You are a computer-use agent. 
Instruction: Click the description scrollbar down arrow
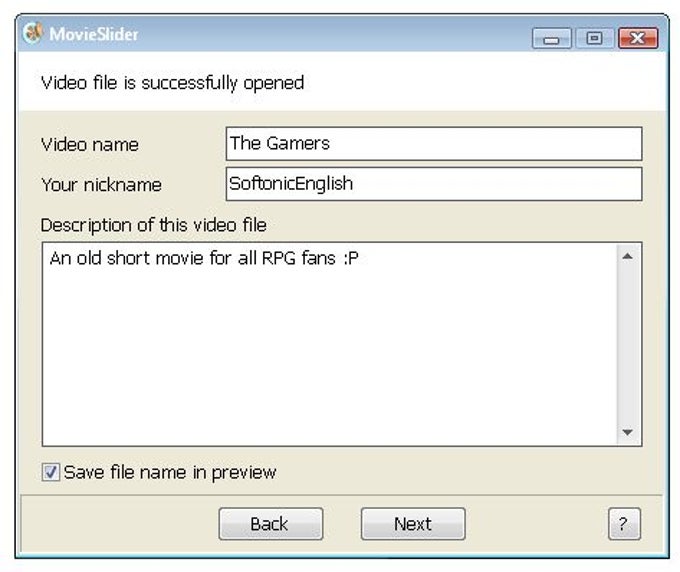click(x=627, y=432)
